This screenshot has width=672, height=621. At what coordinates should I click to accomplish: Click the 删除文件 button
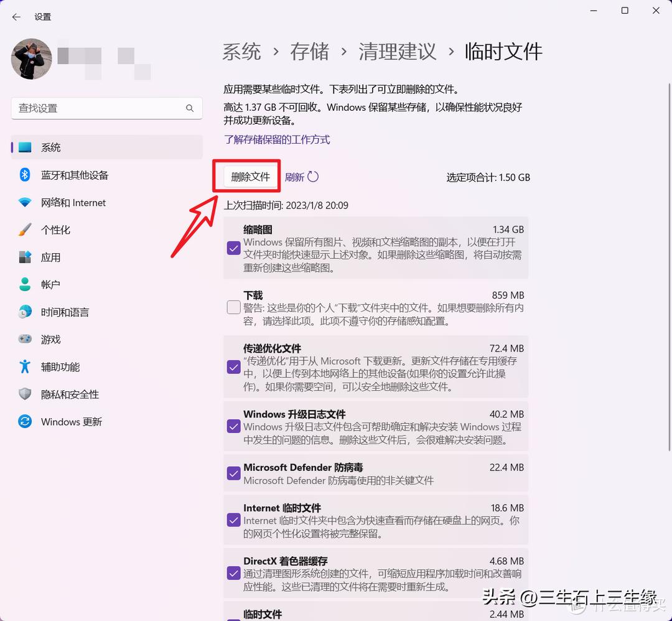tap(248, 176)
